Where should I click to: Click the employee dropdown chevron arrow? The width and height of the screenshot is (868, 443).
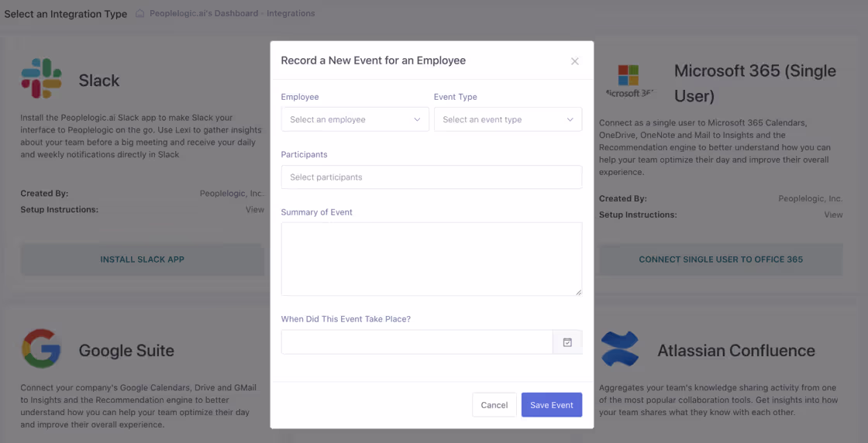coord(417,119)
